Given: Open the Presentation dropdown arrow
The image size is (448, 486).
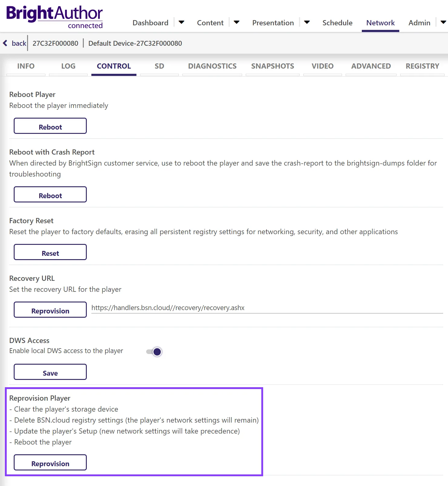Looking at the screenshot, I should click(x=307, y=22).
